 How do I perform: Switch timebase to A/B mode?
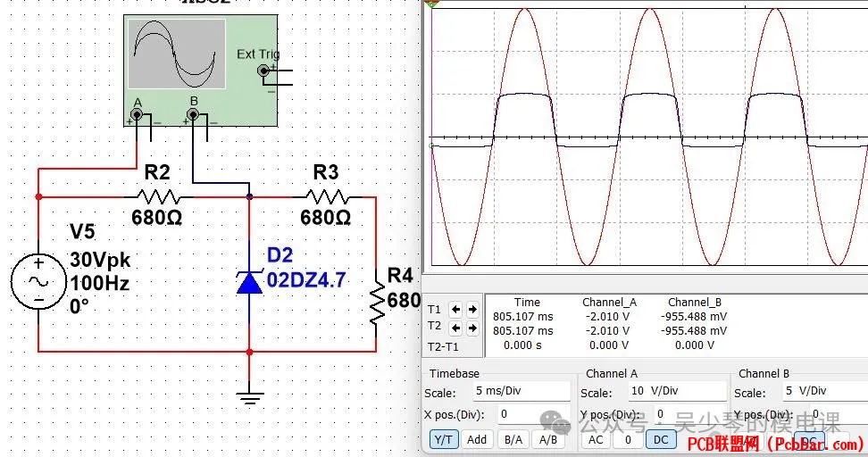tap(548, 440)
